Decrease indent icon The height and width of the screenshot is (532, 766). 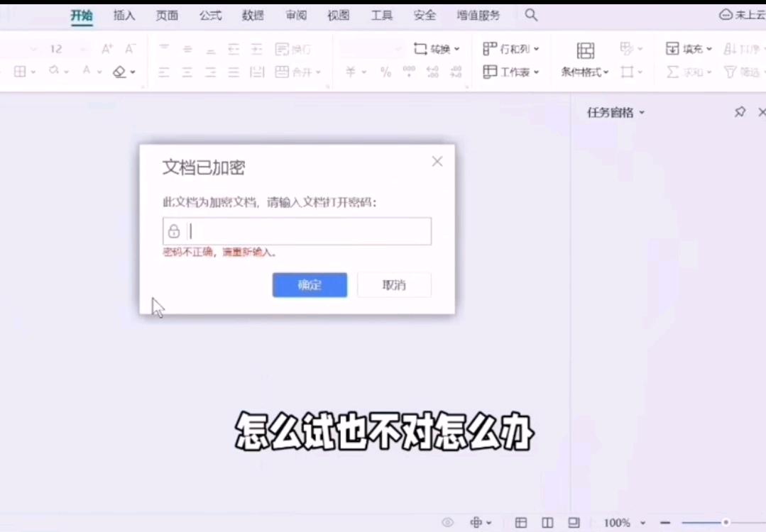(234, 49)
